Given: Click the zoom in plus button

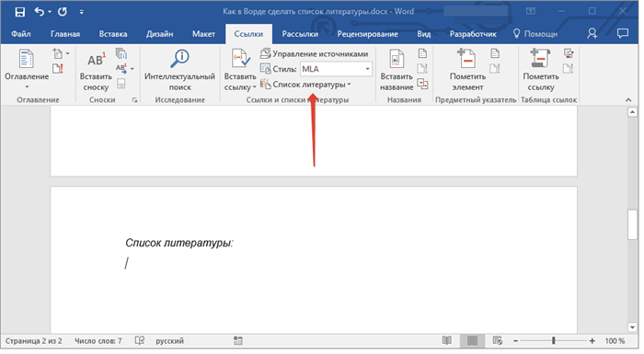Looking at the screenshot, I should pyautogui.click(x=592, y=341).
